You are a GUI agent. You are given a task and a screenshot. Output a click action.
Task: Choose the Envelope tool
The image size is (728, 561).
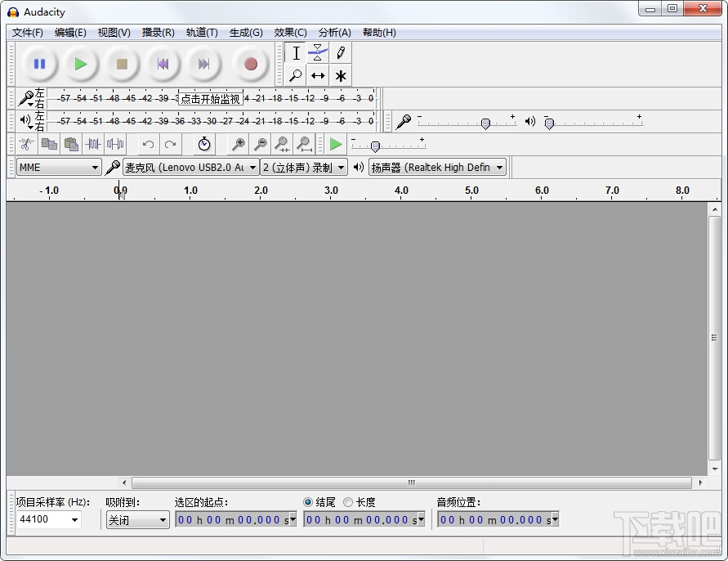pyautogui.click(x=318, y=53)
